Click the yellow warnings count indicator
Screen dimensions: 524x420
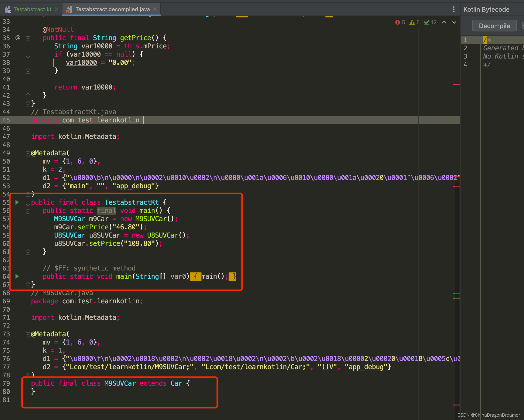pos(414,22)
